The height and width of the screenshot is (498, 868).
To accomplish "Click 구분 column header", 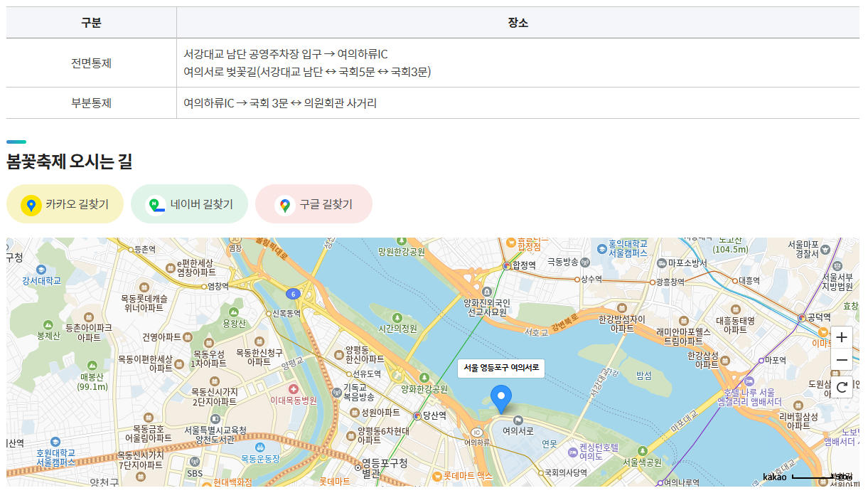I will [x=91, y=23].
